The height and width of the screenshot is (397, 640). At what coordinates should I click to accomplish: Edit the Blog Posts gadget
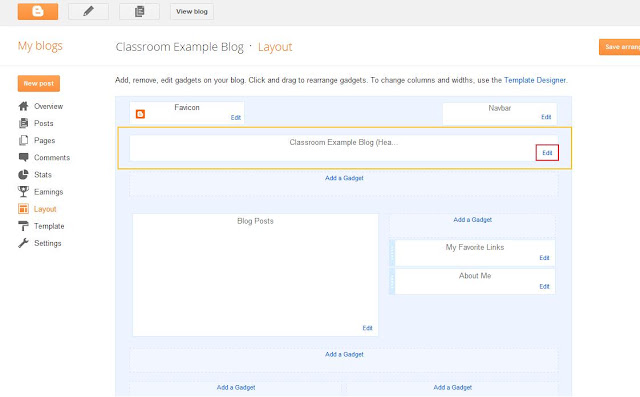[367, 328]
